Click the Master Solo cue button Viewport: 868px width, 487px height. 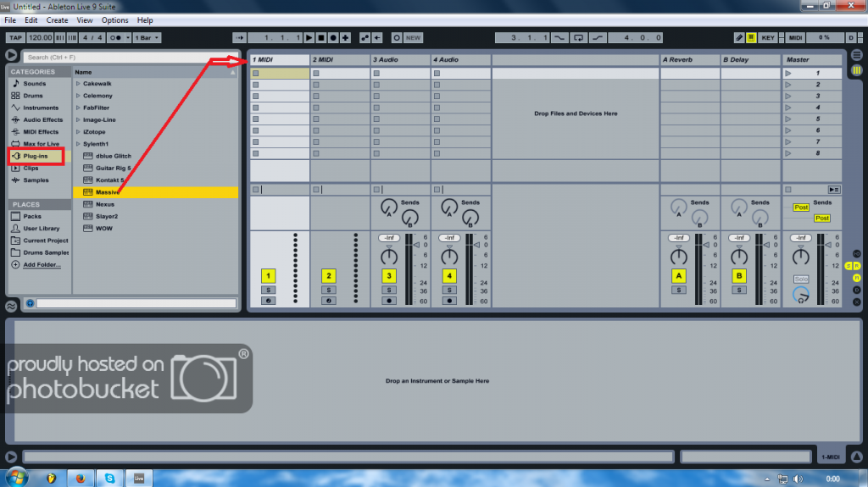(x=801, y=279)
